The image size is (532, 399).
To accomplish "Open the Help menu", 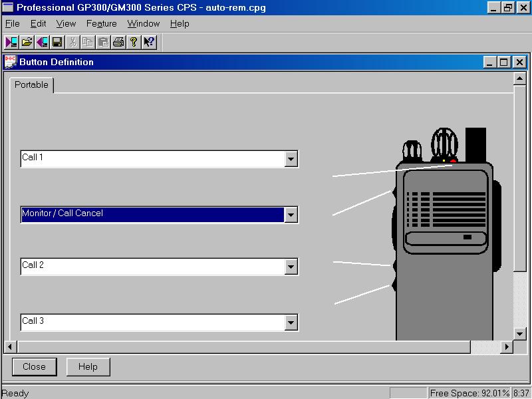I will (180, 24).
